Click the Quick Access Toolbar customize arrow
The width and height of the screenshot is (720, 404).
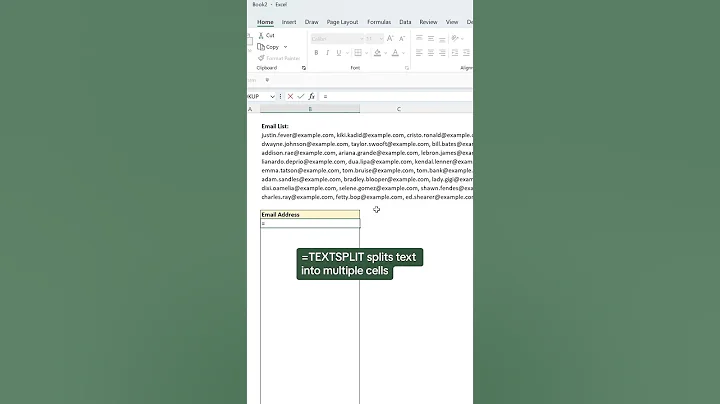pyautogui.click(x=267, y=80)
